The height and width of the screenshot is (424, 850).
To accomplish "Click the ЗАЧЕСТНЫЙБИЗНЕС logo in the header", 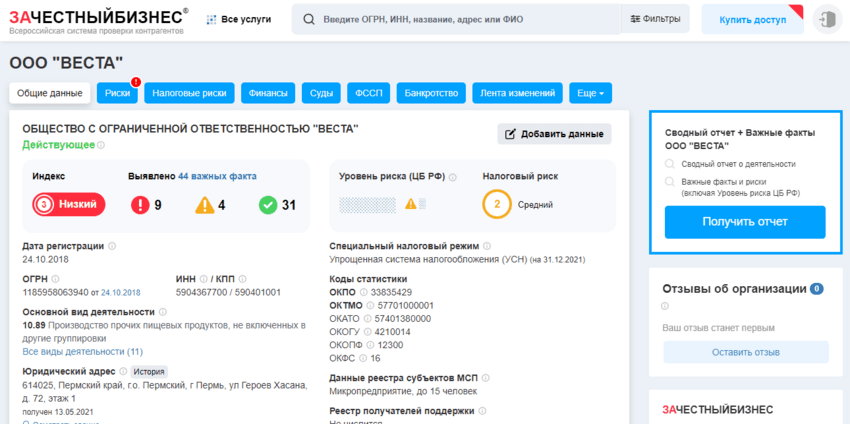I will pos(99,21).
